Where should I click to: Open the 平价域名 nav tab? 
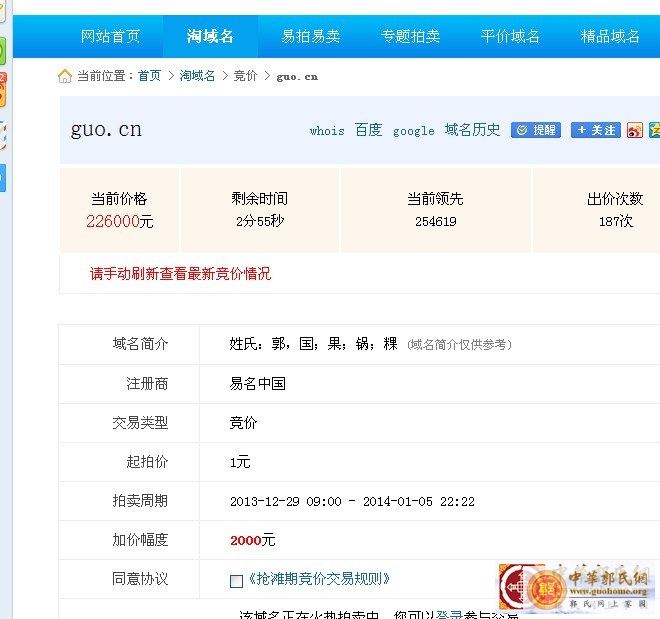click(x=510, y=37)
